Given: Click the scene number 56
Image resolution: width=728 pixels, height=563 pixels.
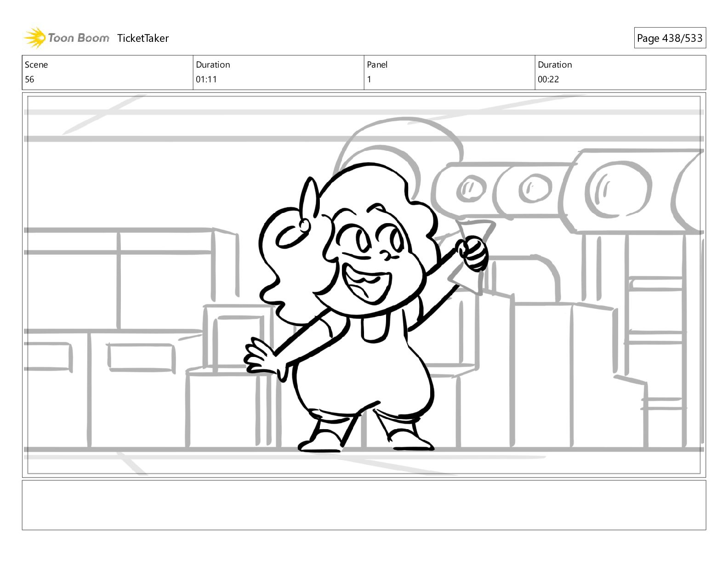Looking at the screenshot, I should [29, 79].
